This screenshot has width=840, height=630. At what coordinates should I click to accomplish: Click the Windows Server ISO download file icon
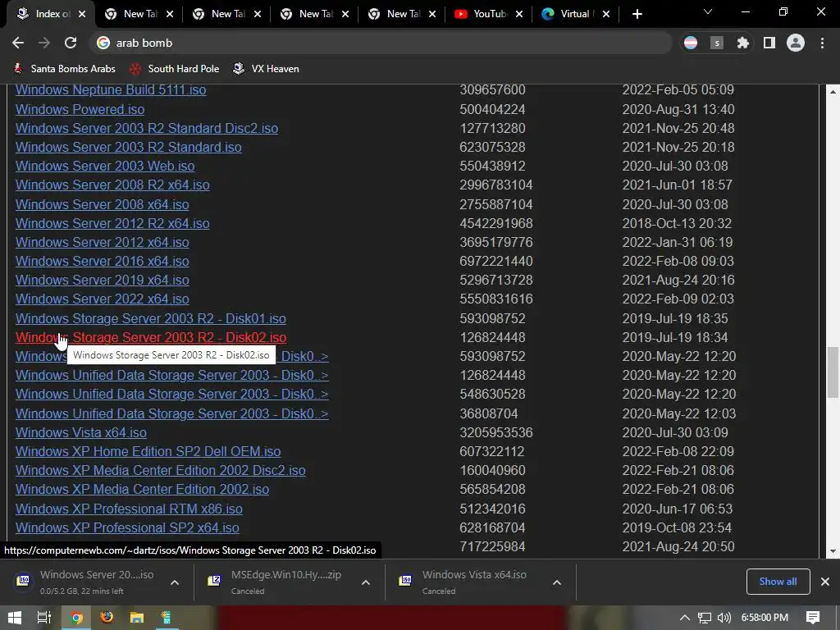coord(23,581)
